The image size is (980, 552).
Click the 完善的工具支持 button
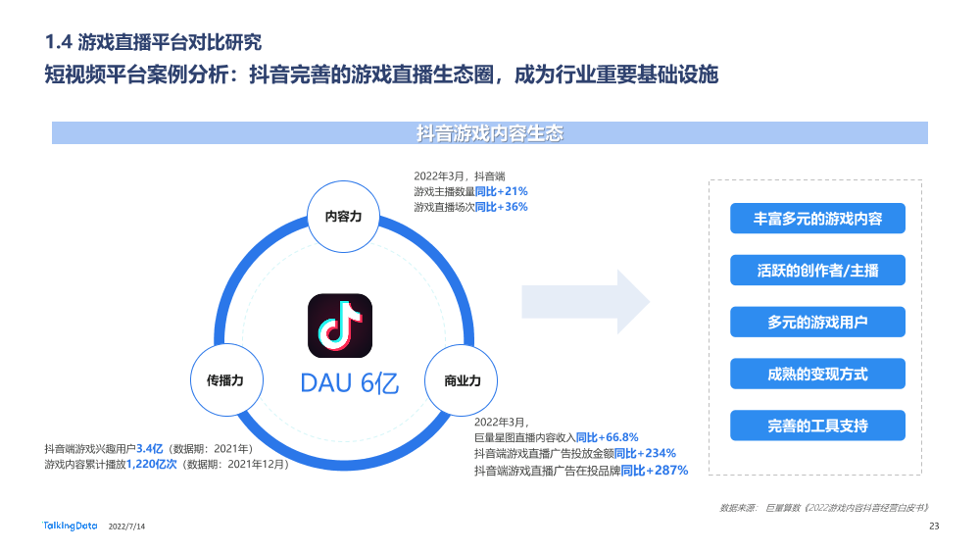(x=817, y=426)
